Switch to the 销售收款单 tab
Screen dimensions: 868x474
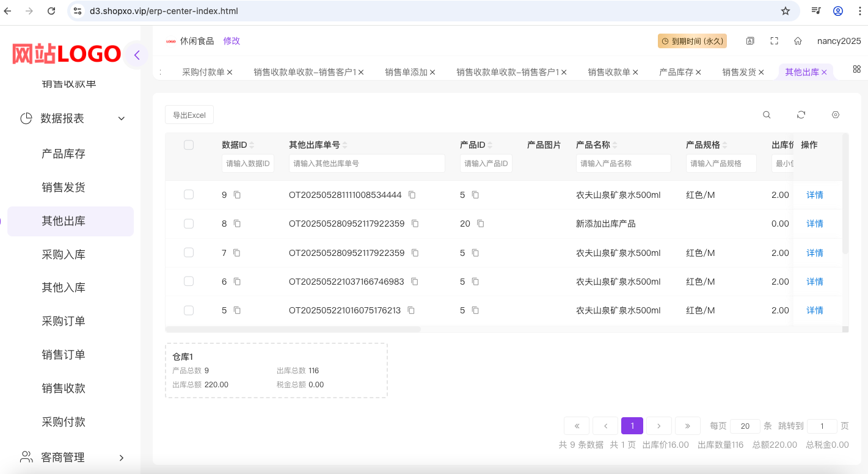point(609,72)
